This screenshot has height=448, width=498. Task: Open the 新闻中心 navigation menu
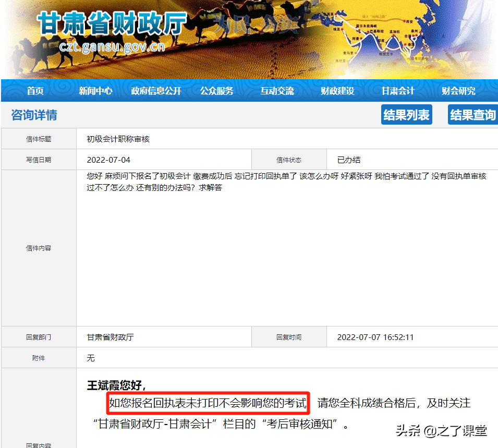tap(95, 90)
